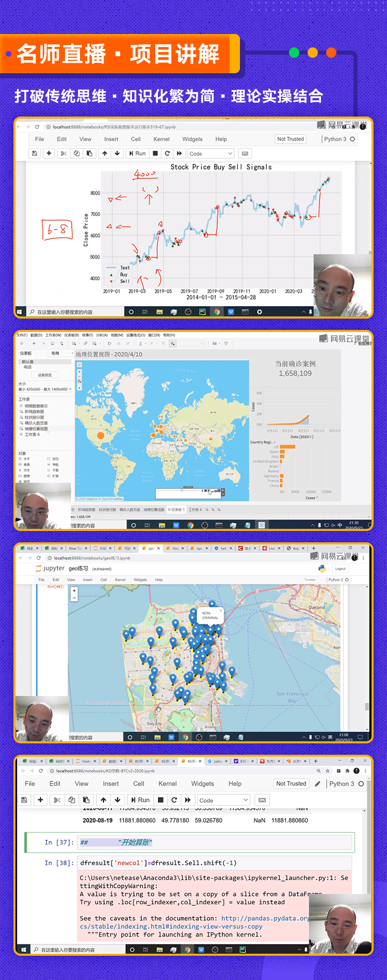Insert cell below in the KD BTC notebook
This screenshot has height=980, width=387.
40,800
